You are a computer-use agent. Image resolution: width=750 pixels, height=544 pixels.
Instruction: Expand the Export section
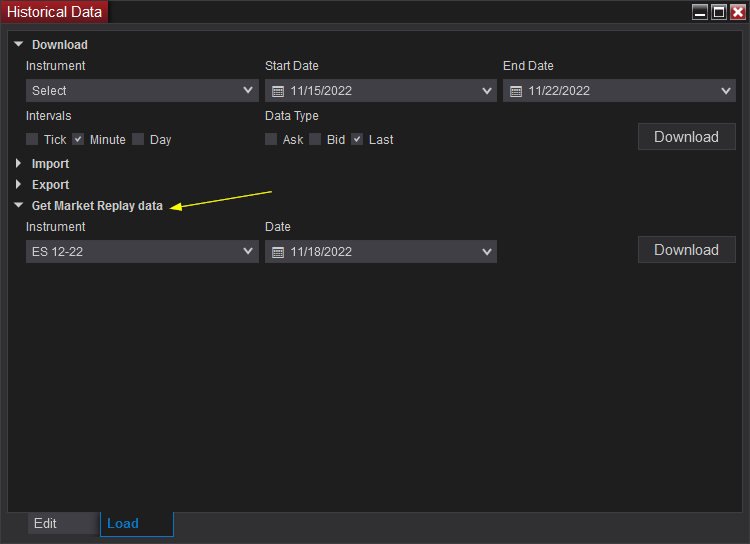click(18, 184)
